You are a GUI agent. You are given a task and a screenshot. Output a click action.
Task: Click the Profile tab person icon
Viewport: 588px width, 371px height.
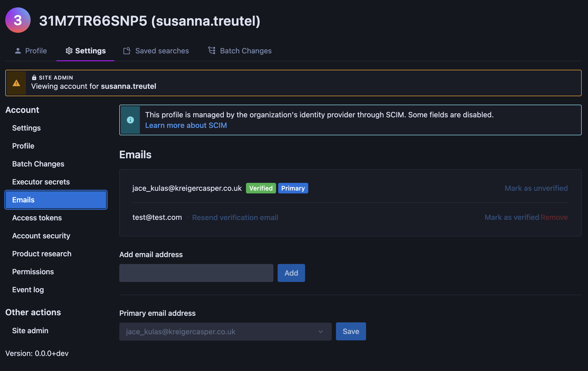(x=18, y=51)
